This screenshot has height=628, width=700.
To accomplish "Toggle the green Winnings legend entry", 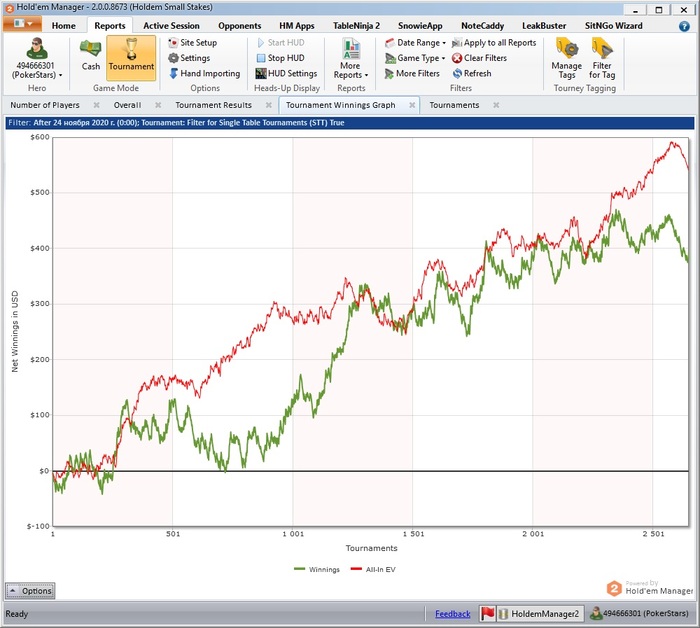I will [x=317, y=570].
